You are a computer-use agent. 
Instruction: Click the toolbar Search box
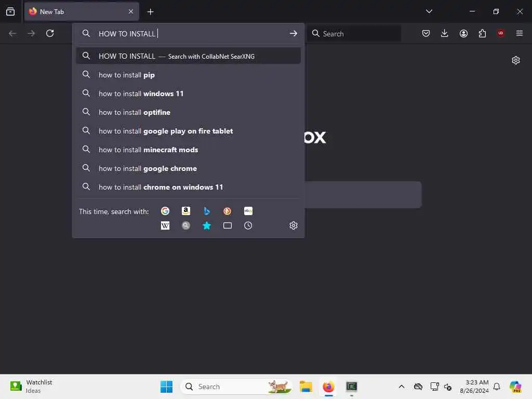(x=354, y=33)
